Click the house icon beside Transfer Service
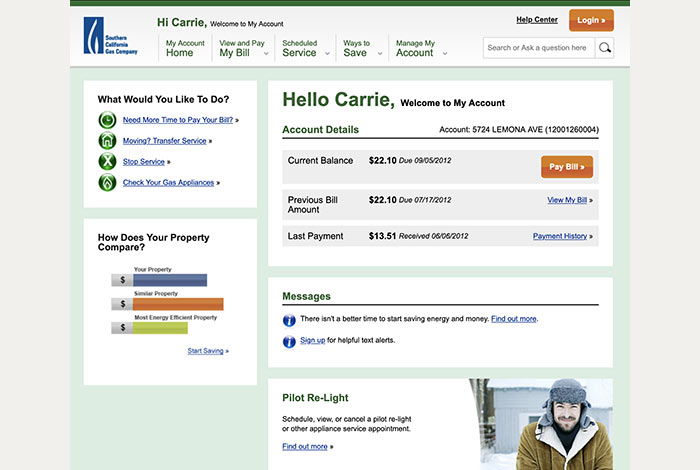Viewport: 700px width, 470px height. tap(107, 141)
